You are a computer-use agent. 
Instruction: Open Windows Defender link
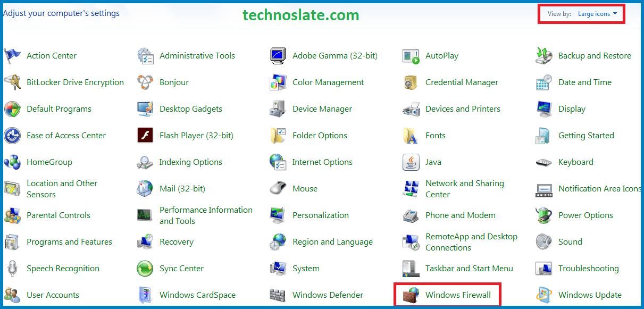pos(328,295)
